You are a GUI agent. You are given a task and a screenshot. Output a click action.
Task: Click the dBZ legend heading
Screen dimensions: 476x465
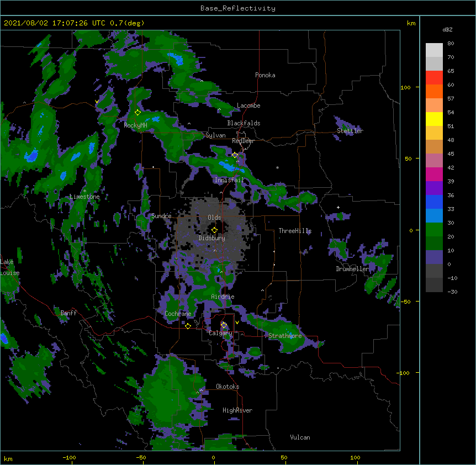coord(447,30)
